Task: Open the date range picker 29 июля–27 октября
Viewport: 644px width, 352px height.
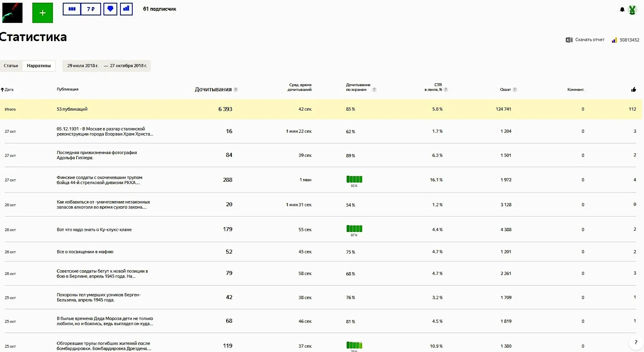Action: point(107,66)
